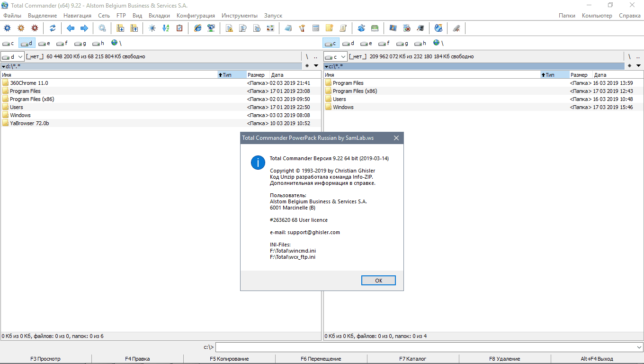Image resolution: width=644 pixels, height=364 pixels.
Task: Open right panel drive dropdown showing c
Action: coord(335,56)
